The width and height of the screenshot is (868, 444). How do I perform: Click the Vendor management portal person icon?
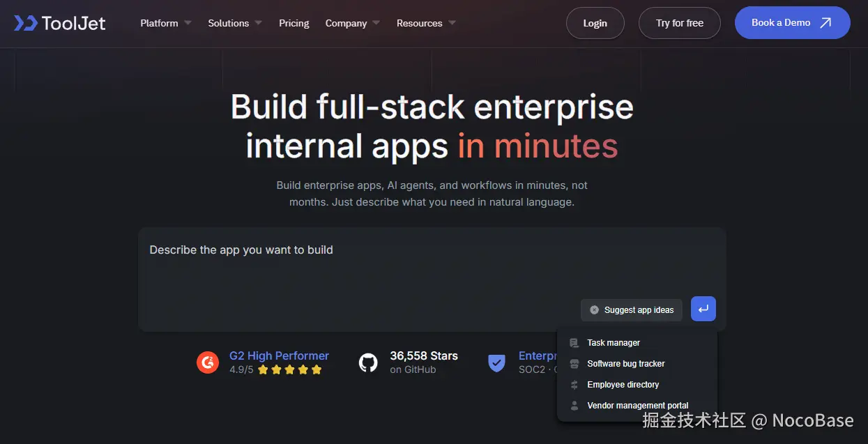(x=574, y=406)
